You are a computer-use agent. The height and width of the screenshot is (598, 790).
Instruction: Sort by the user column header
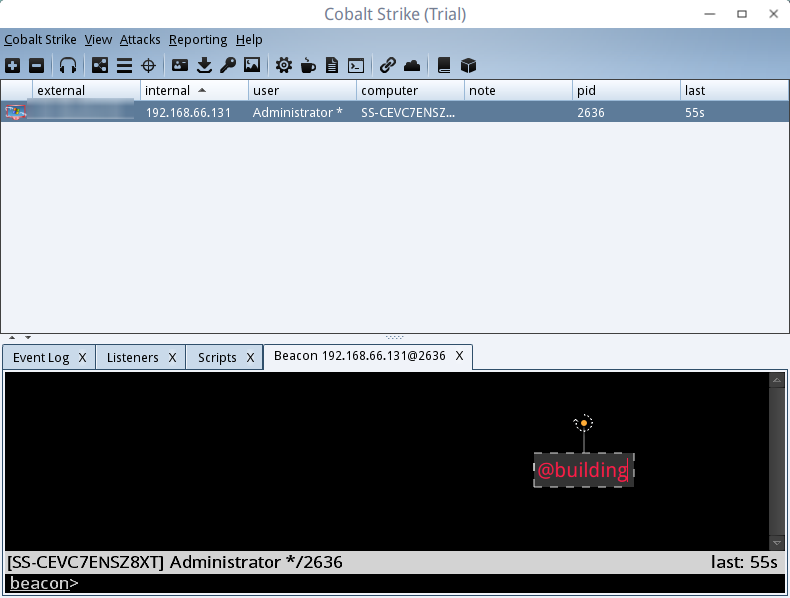point(302,90)
